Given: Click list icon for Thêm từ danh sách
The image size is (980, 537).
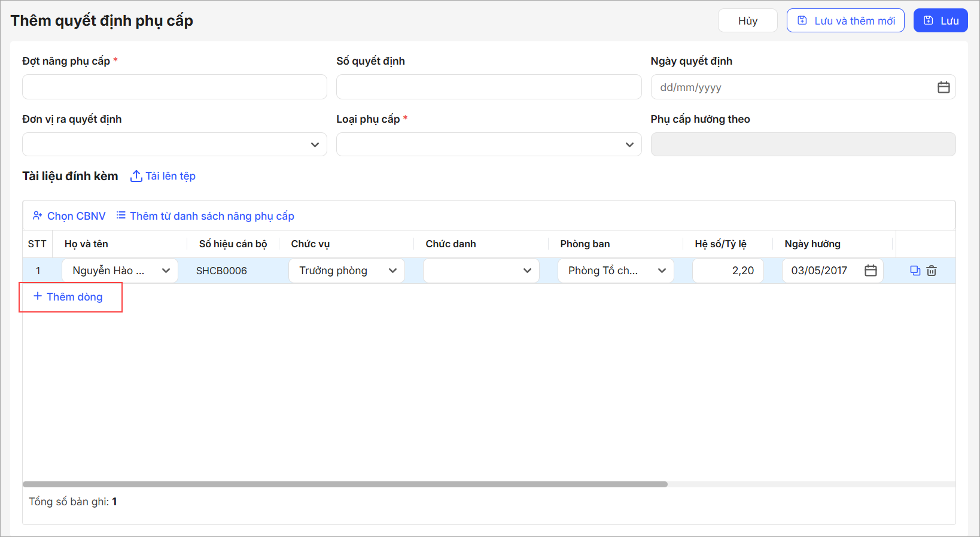Looking at the screenshot, I should coord(121,216).
